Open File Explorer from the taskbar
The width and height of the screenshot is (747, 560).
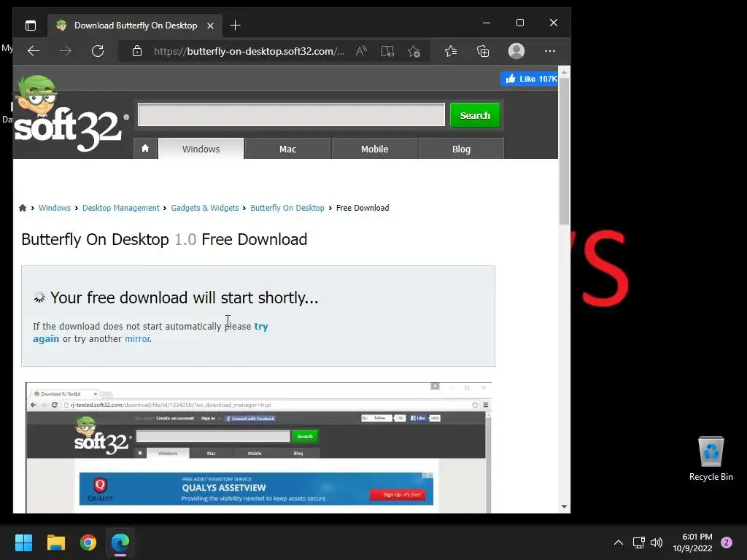(x=55, y=542)
